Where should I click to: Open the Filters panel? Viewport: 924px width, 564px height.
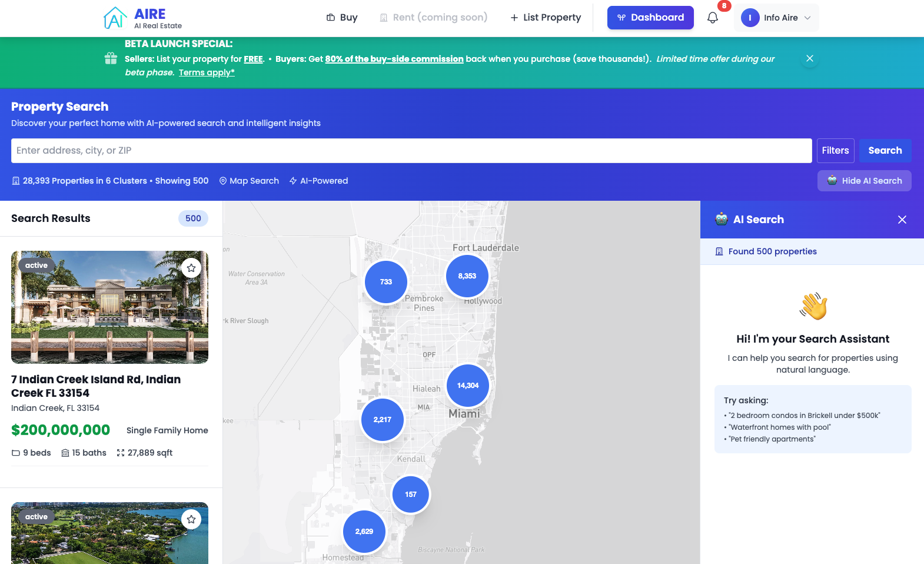point(835,151)
